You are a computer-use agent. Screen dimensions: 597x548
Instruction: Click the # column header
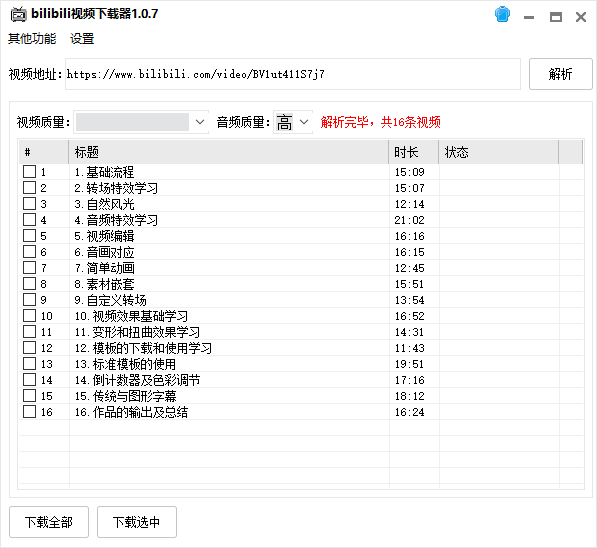[44, 152]
